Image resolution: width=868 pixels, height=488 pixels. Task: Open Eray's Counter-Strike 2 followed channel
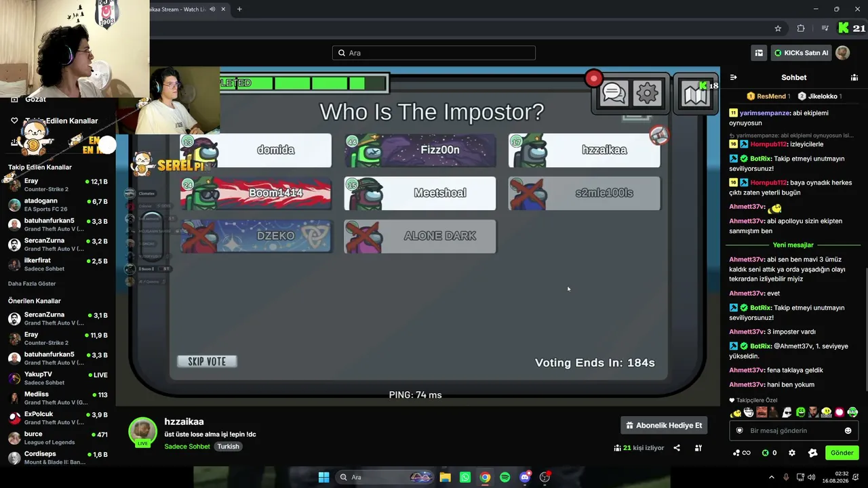(x=58, y=185)
